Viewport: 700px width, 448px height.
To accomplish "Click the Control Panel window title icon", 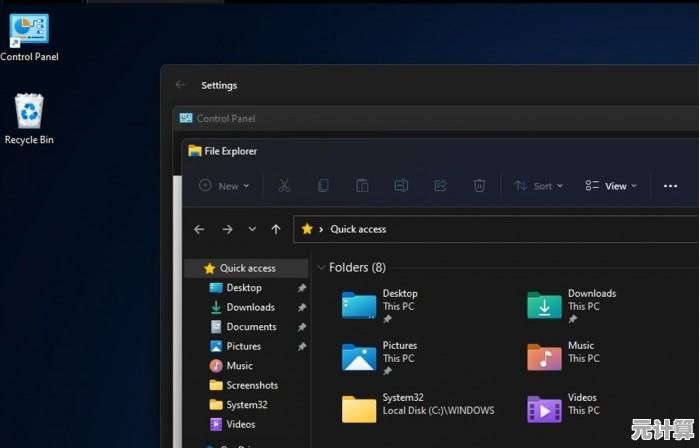I will [x=186, y=118].
